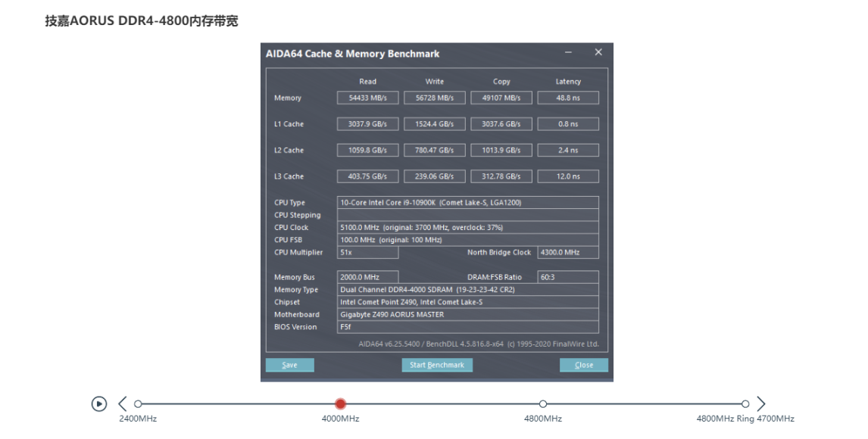
Task: Click the Close button at bottom
Action: (x=583, y=365)
